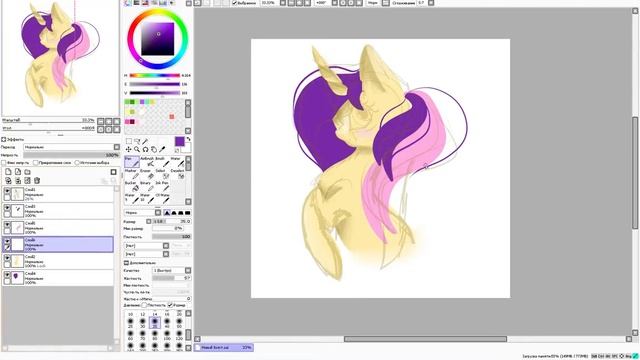
Task: Activate the rotate view tool
Action: click(145, 149)
